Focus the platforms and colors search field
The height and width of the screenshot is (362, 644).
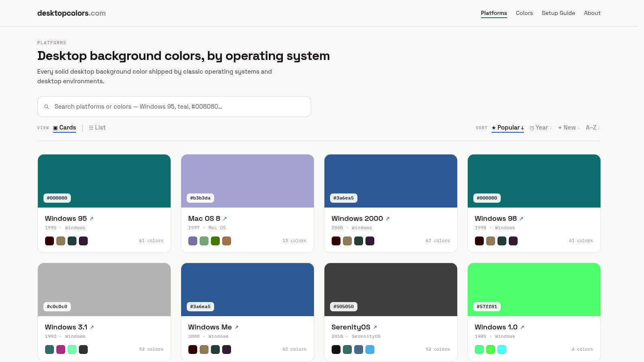pyautogui.click(x=174, y=107)
